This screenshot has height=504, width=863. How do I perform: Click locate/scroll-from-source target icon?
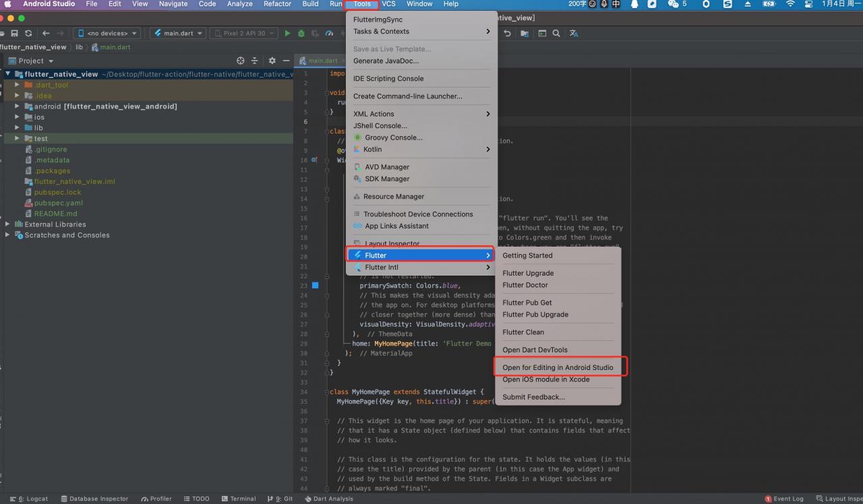click(x=240, y=61)
